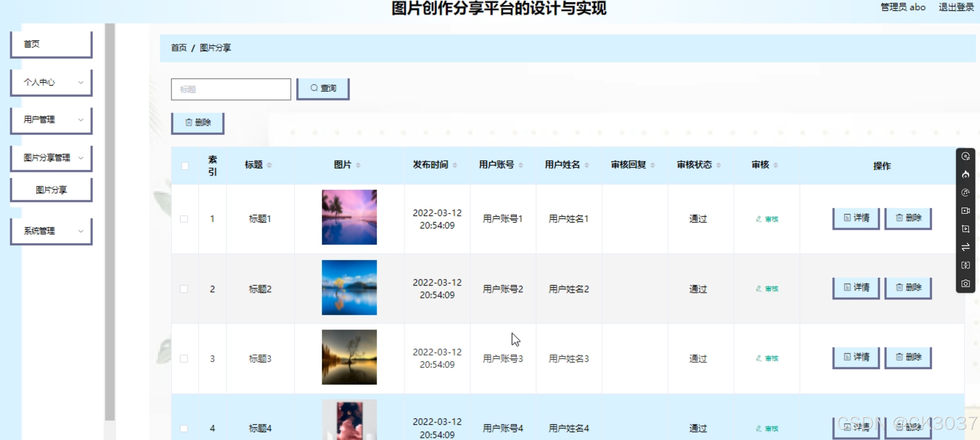980x440 pixels.
Task: Delete row 标题1 with its 删除 button
Action: click(908, 218)
